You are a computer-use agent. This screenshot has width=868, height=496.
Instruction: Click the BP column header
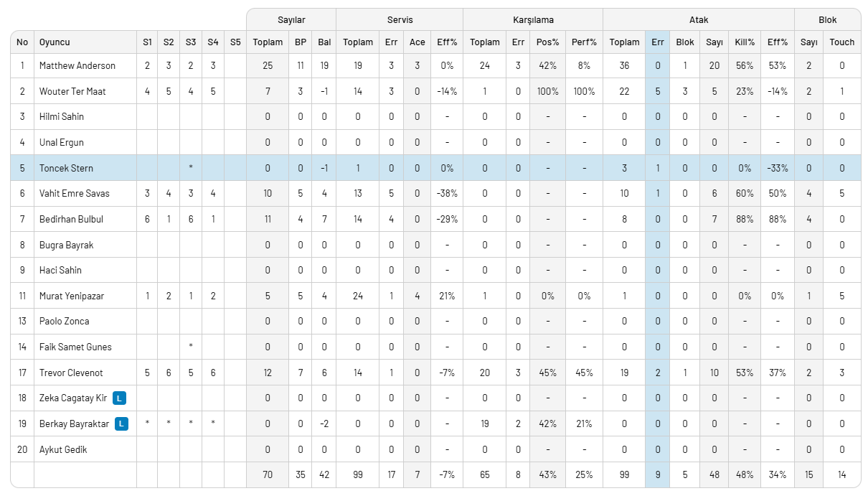301,42
